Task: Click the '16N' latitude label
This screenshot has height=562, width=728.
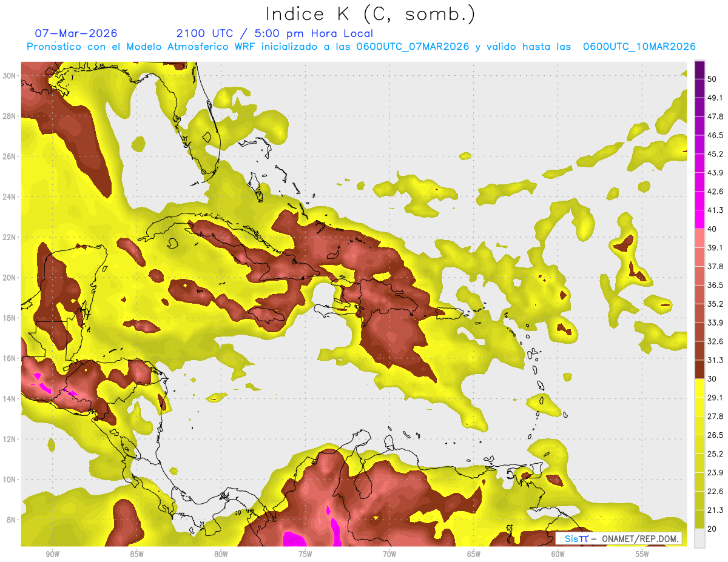Action: (x=9, y=358)
